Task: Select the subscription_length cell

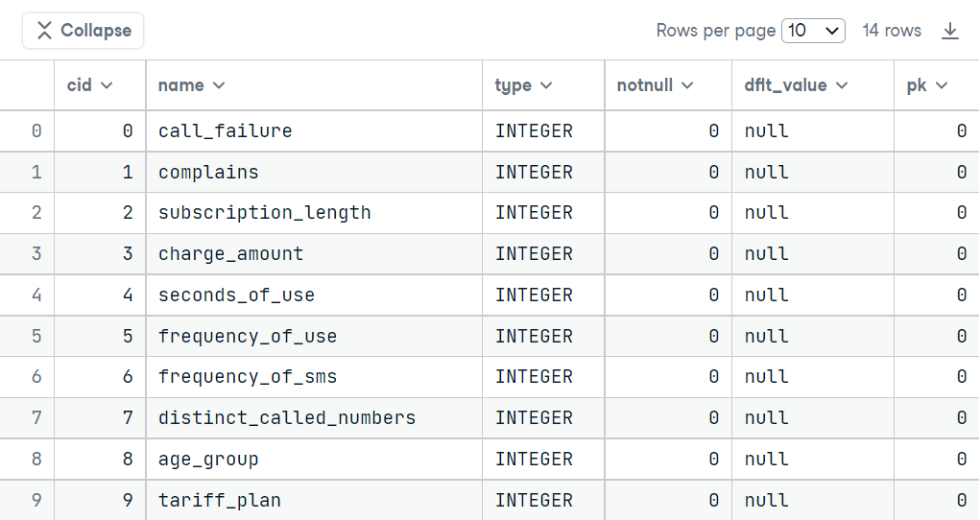Action: [315, 213]
